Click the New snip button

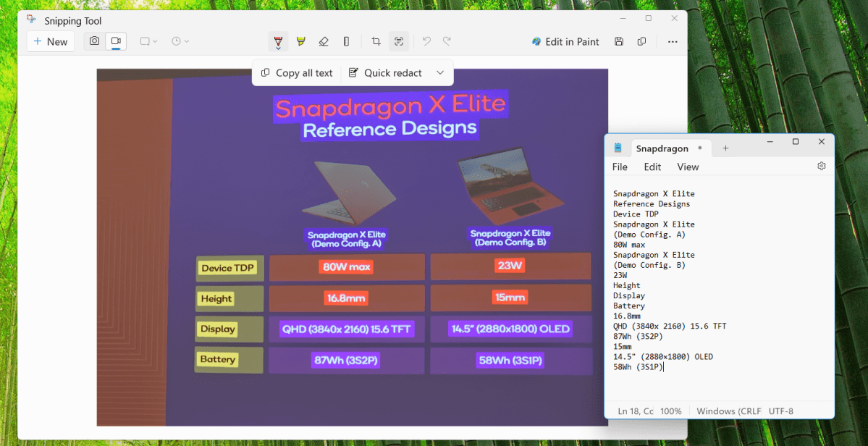coord(51,41)
